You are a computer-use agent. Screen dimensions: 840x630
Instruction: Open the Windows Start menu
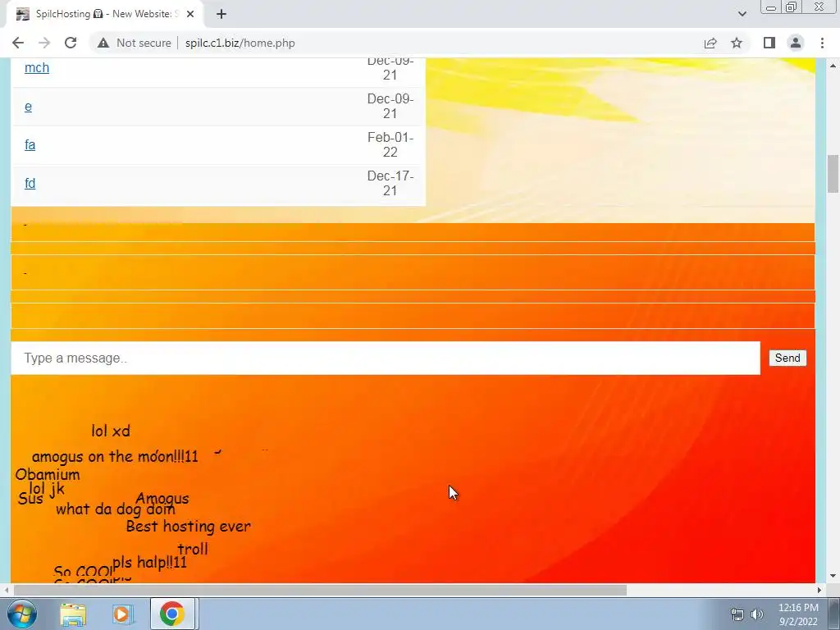(x=22, y=614)
